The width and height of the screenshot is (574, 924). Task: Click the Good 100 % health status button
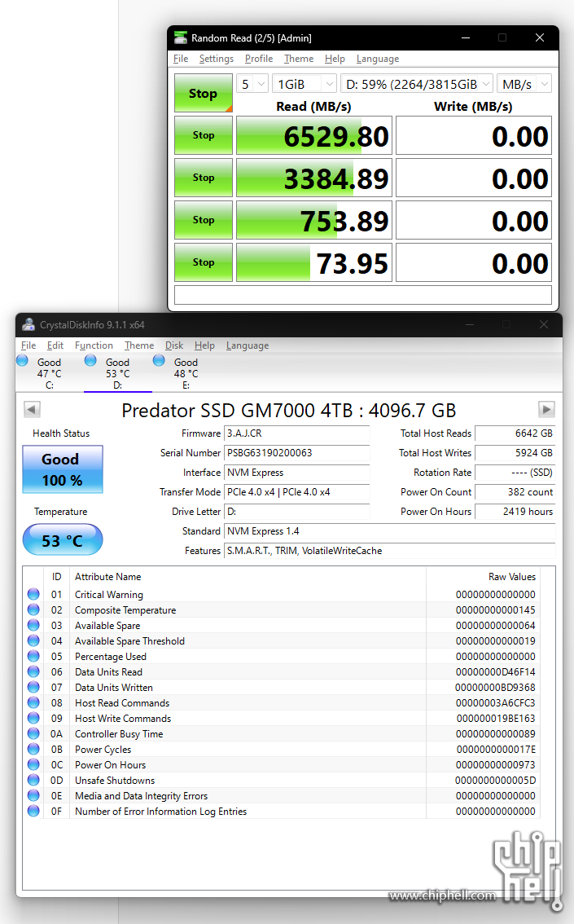click(x=63, y=469)
